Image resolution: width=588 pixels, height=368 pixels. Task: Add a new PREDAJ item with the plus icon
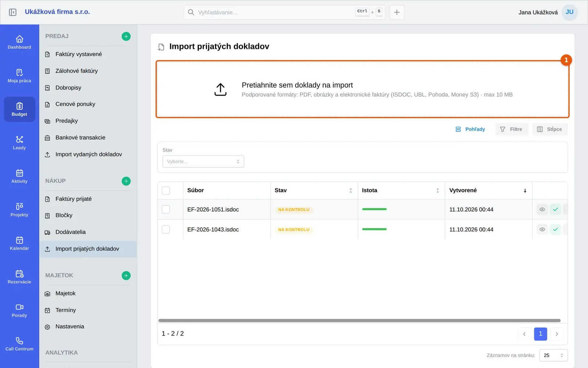(x=126, y=36)
